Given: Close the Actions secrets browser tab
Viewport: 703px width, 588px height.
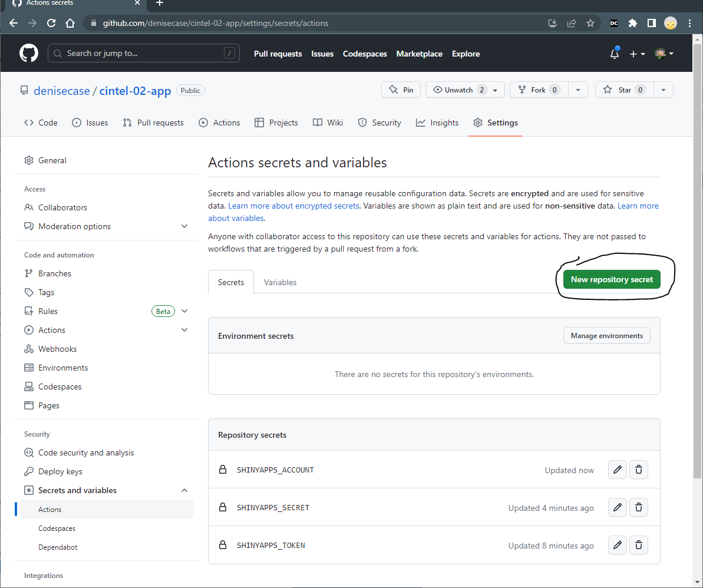Looking at the screenshot, I should 137,3.
